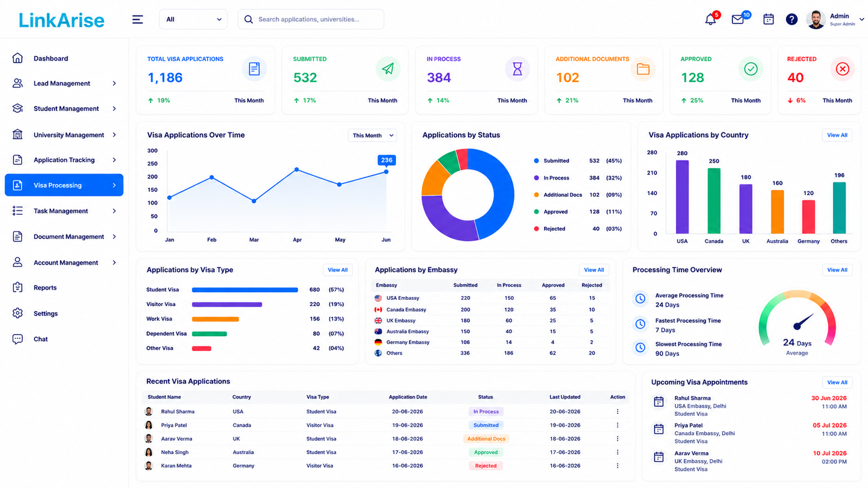This screenshot has width=868, height=488.
Task: Click the USA Embassy row name
Action: tap(403, 298)
